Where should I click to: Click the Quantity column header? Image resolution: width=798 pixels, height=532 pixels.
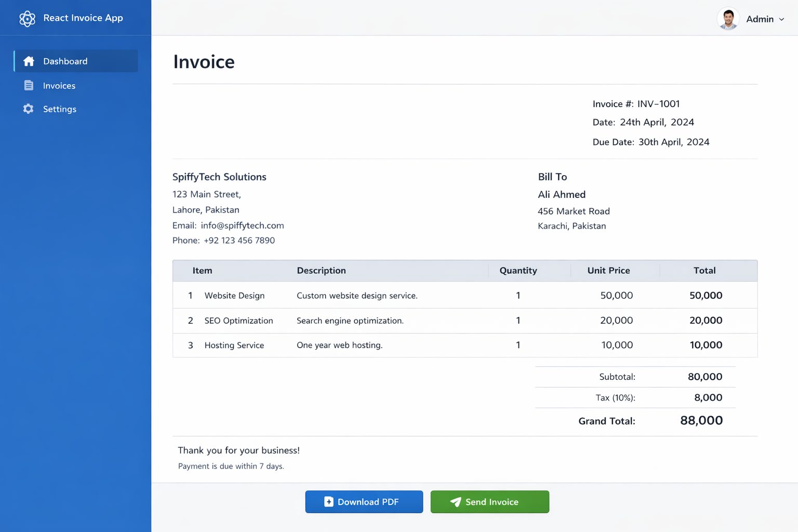[518, 271]
